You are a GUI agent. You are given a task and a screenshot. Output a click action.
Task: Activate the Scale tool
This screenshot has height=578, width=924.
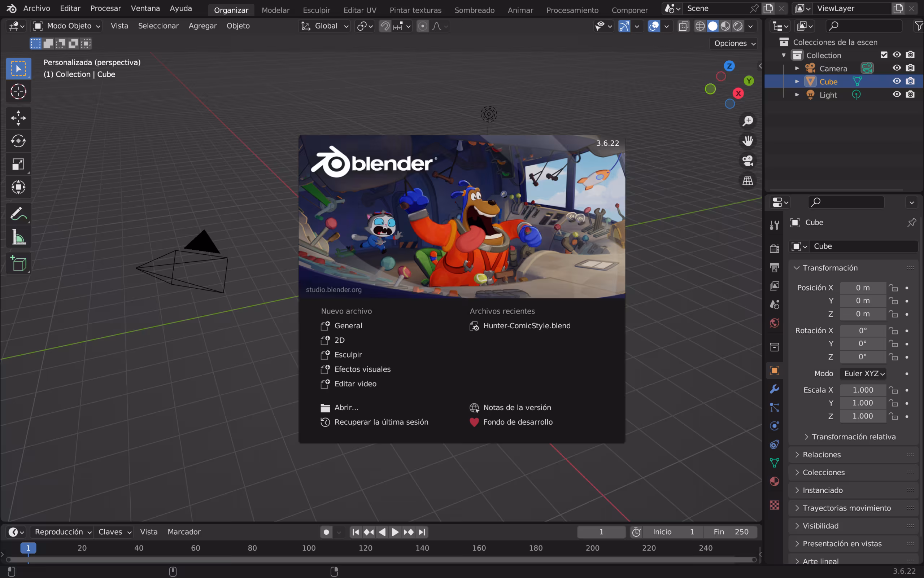point(18,164)
